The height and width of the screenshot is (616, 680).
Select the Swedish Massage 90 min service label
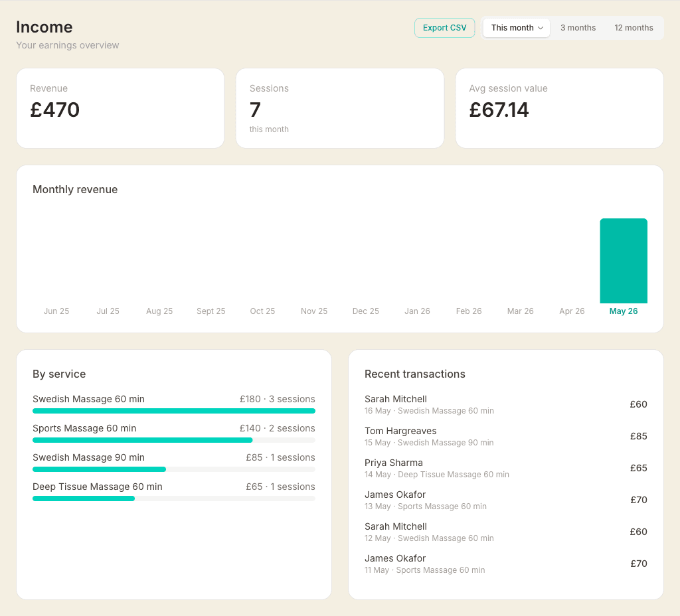tap(88, 457)
